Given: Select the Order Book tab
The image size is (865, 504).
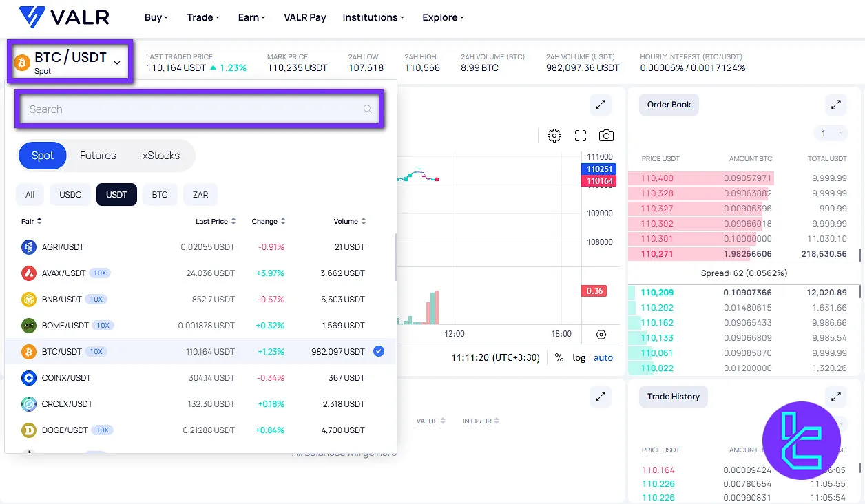Looking at the screenshot, I should [669, 105].
